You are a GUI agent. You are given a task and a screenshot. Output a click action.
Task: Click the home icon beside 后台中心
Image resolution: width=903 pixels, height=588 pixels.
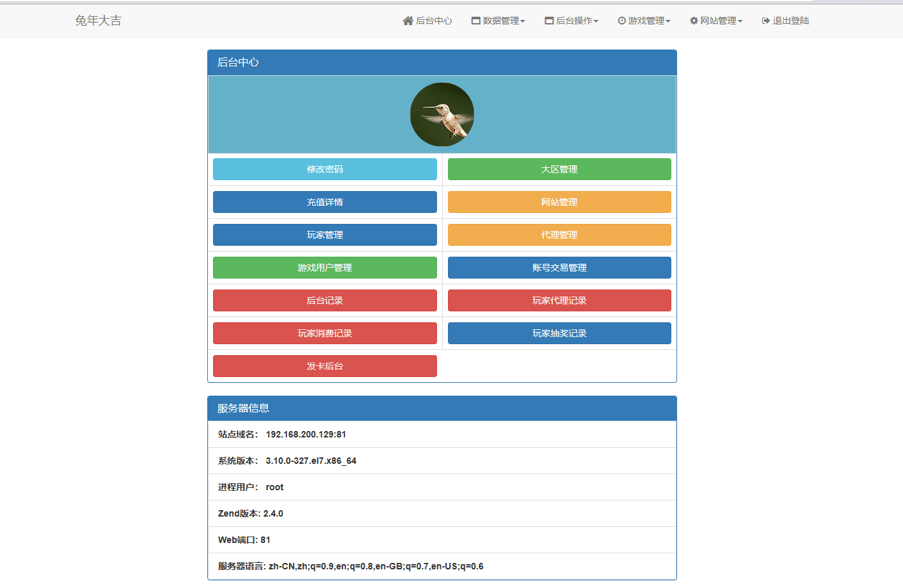(x=408, y=21)
